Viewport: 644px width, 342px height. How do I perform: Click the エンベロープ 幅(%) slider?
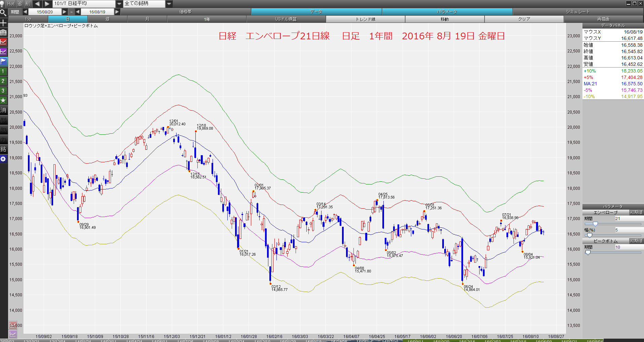pyautogui.click(x=613, y=235)
